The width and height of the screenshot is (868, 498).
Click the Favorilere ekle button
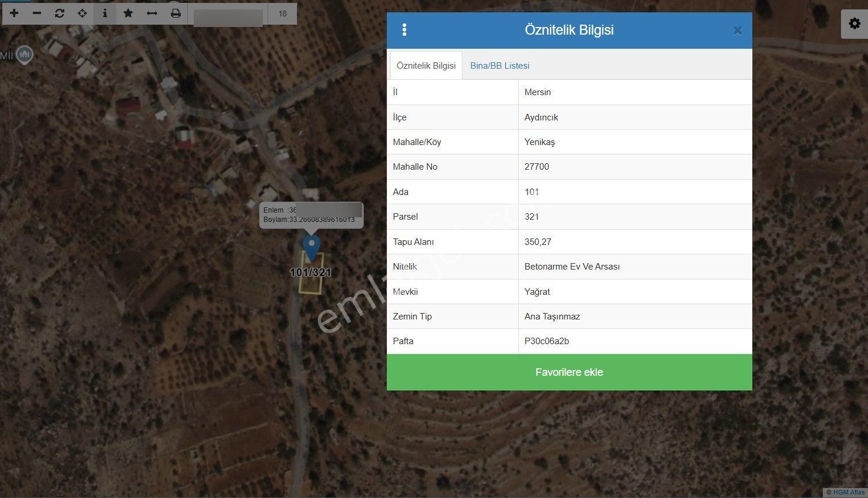tap(569, 372)
